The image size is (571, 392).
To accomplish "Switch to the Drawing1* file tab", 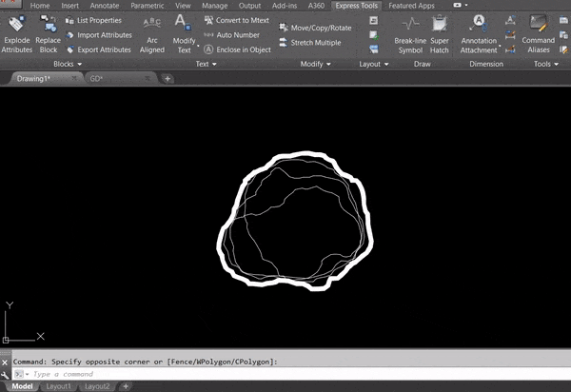I will click(x=33, y=79).
